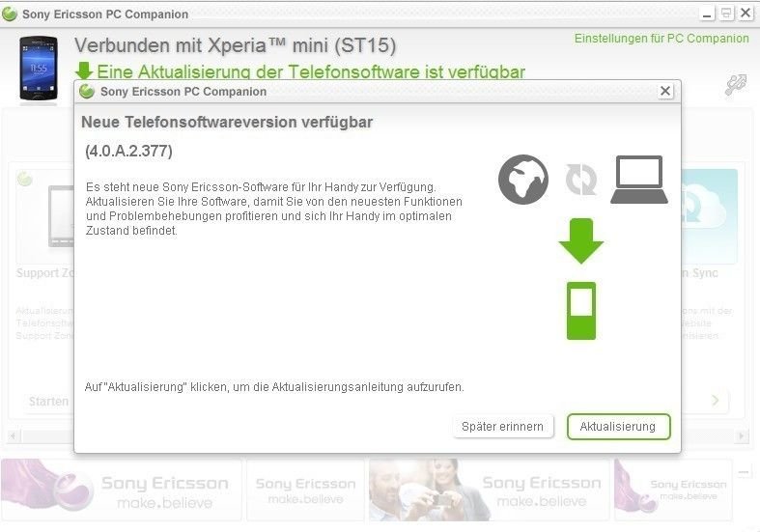Collapse the banner strip with minus button
Viewport: 760px width, 532px height.
(744, 472)
